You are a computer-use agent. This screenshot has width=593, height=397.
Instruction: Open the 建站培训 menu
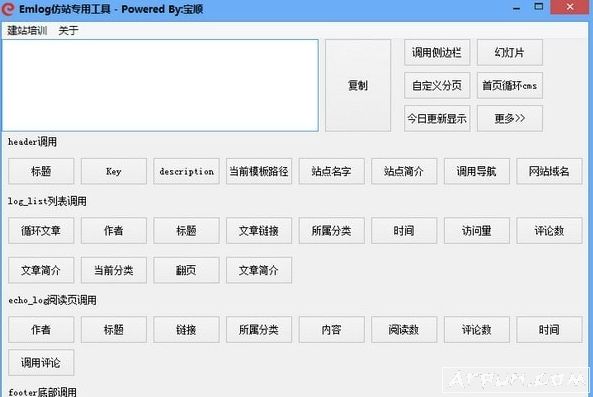click(27, 30)
